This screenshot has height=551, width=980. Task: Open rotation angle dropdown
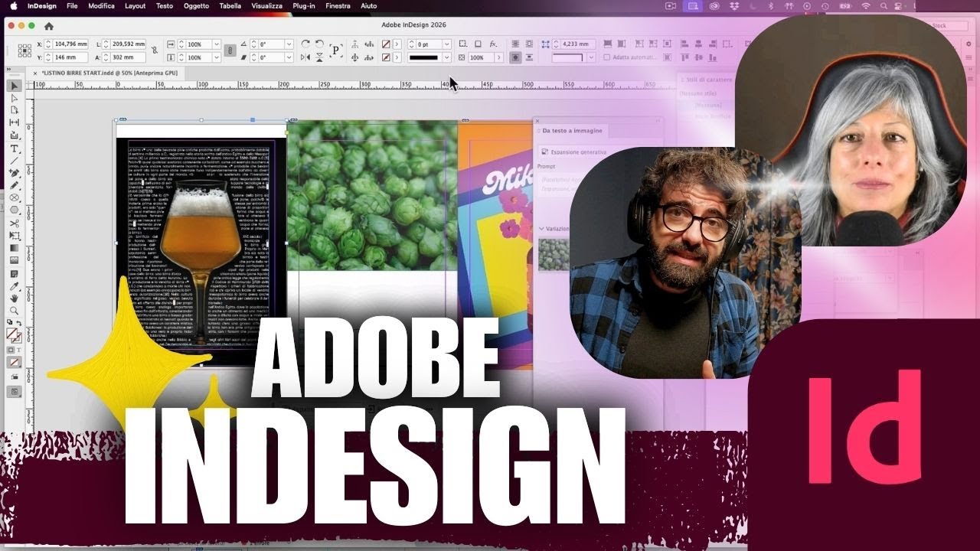tap(289, 44)
